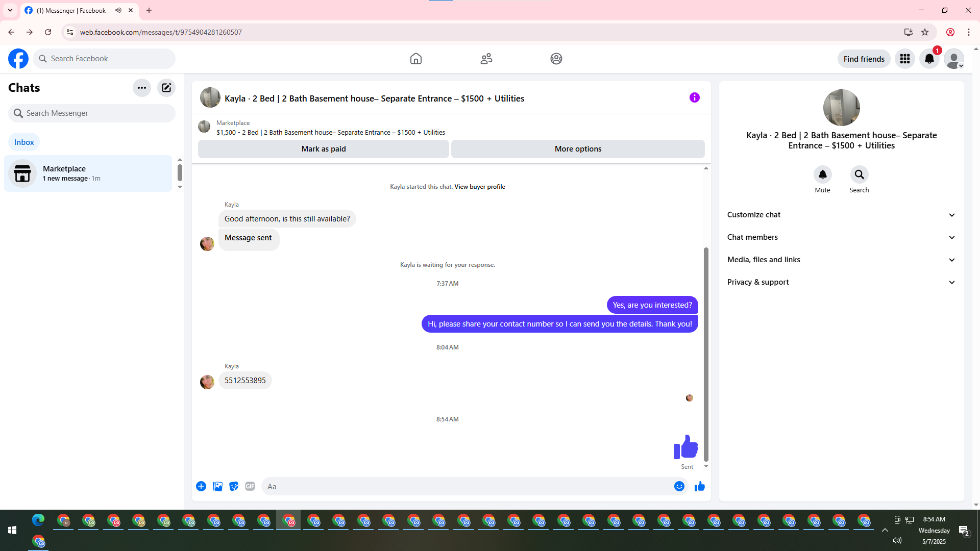Image resolution: width=980 pixels, height=551 pixels.
Task: Expand Media, files and links
Action: point(841,260)
